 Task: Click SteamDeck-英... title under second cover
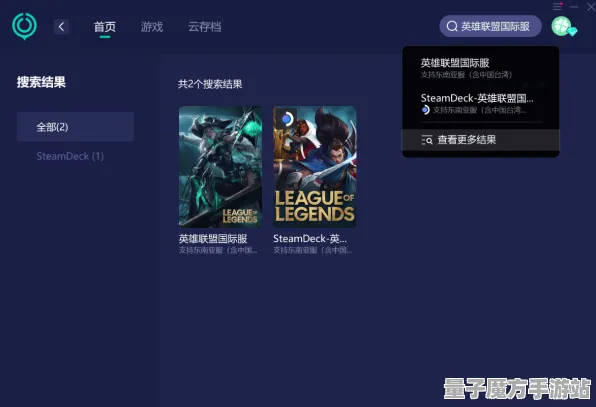[x=310, y=239]
